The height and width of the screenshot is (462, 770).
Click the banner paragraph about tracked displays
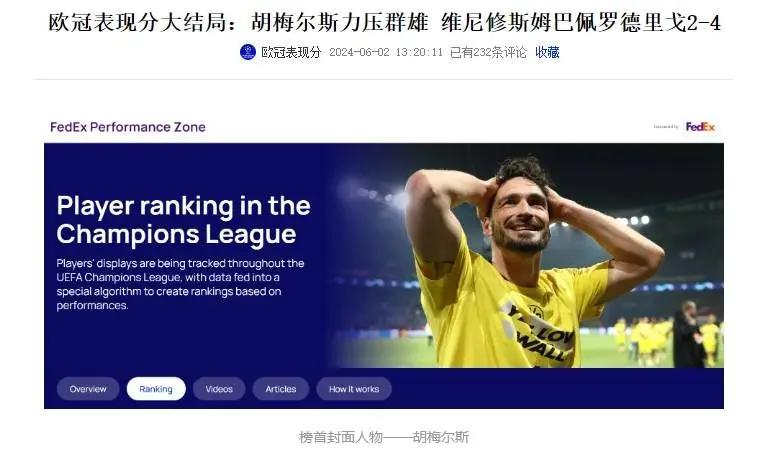pyautogui.click(x=180, y=284)
